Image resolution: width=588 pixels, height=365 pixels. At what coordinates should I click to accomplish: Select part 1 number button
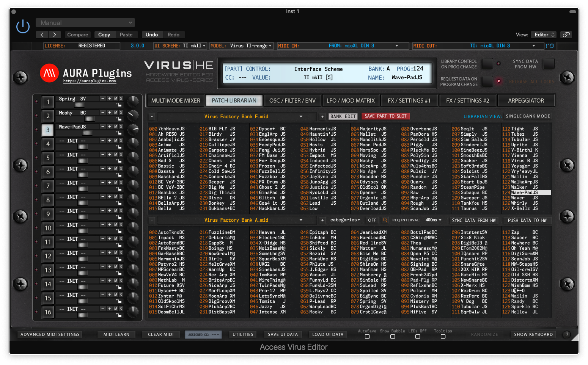(48, 102)
